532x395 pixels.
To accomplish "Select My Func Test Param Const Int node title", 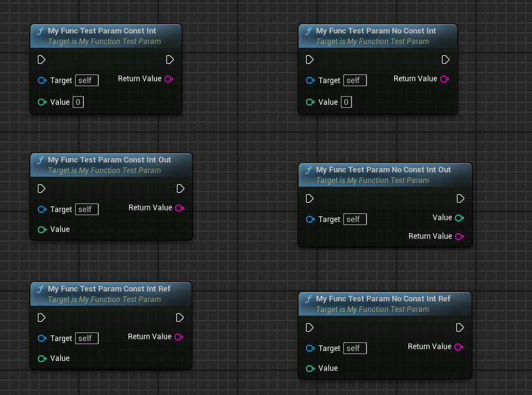I will pyautogui.click(x=102, y=31).
